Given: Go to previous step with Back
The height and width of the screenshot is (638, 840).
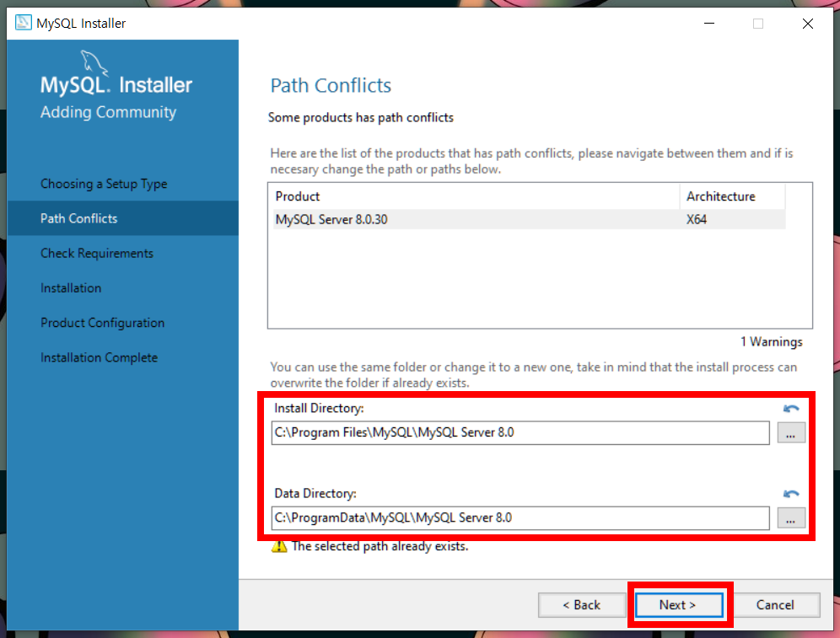Looking at the screenshot, I should pyautogui.click(x=581, y=605).
